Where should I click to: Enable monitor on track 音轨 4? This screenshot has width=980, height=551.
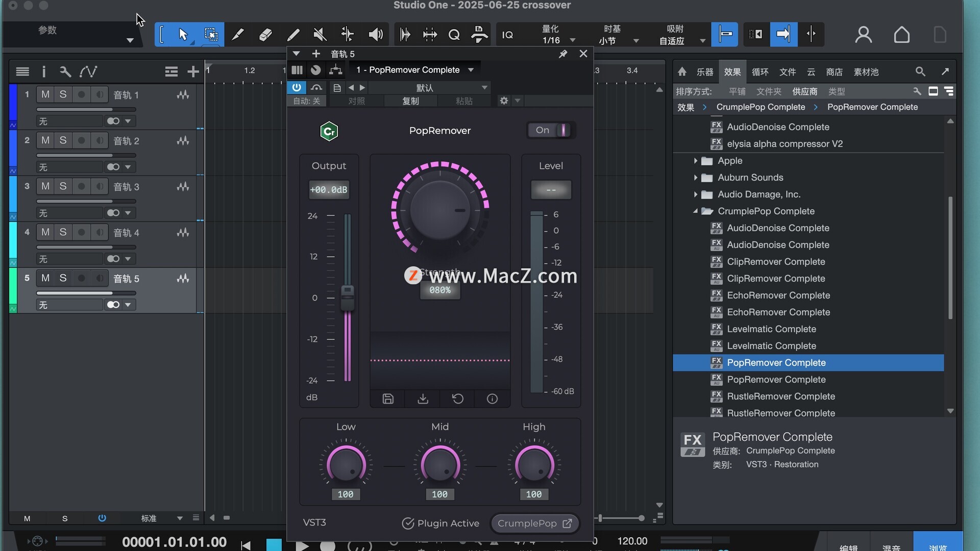point(100,232)
